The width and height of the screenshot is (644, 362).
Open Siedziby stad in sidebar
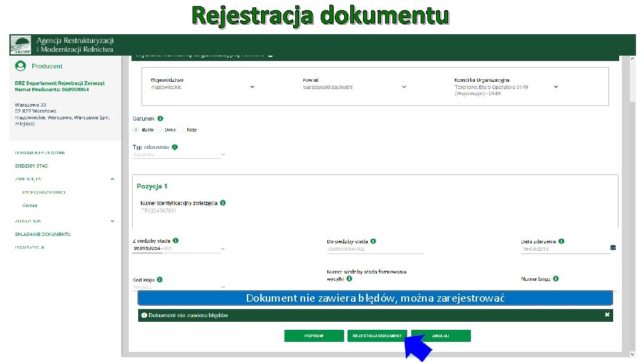click(x=32, y=166)
